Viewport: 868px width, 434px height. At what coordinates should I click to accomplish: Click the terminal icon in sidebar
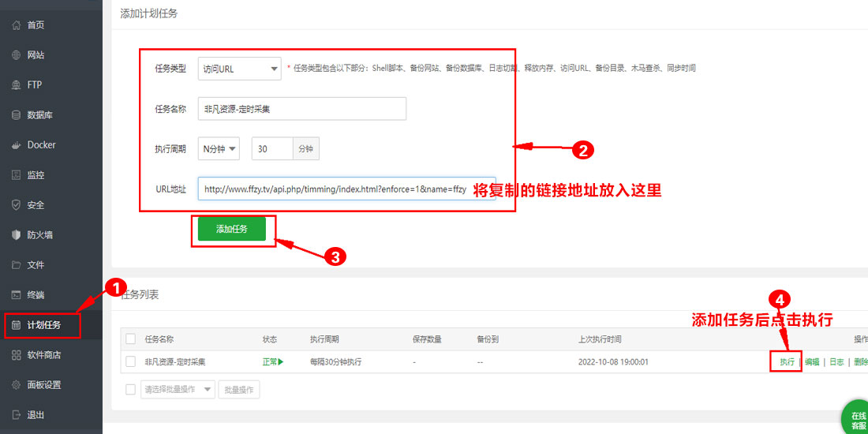point(17,295)
